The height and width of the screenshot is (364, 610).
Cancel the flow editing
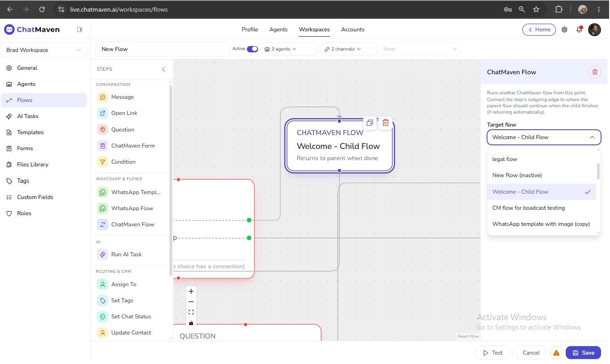coord(531,353)
